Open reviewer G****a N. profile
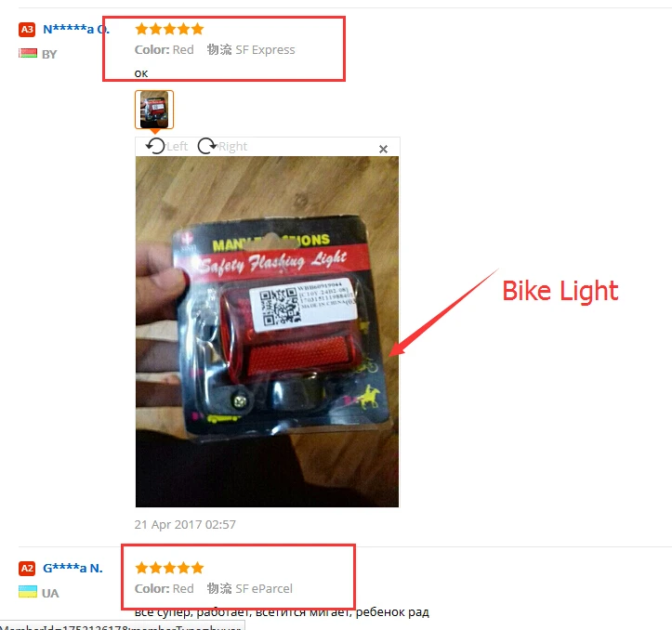Viewport: 672px width, 630px height. [72, 569]
